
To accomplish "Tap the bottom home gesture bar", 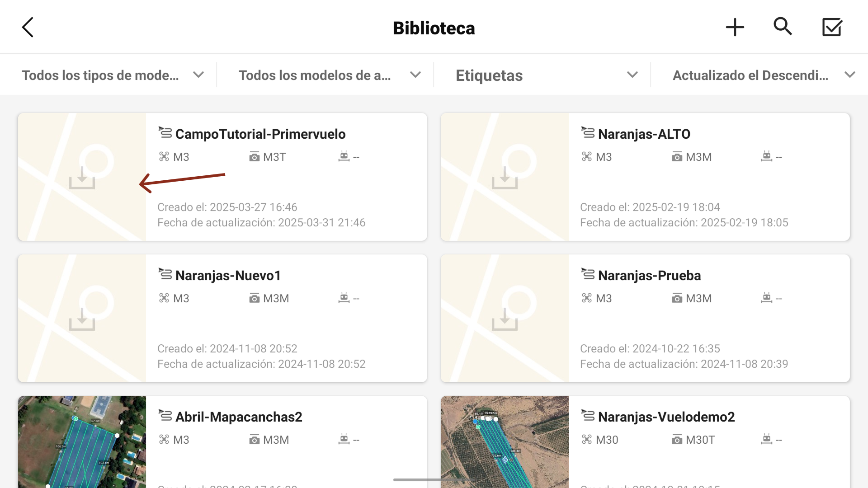I will tap(434, 480).
